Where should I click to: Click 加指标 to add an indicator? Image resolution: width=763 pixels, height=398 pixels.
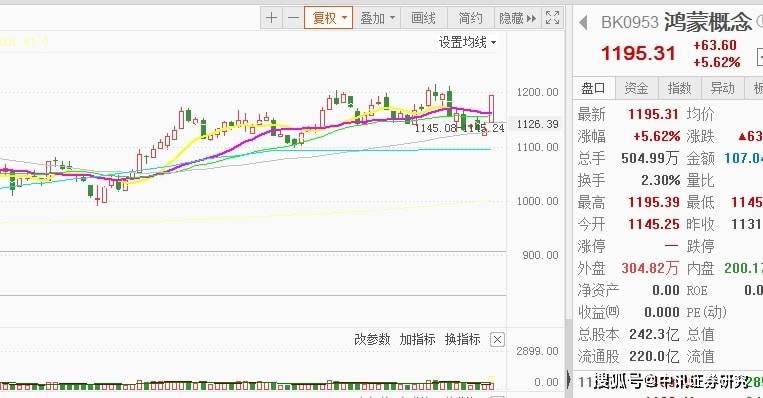(418, 339)
